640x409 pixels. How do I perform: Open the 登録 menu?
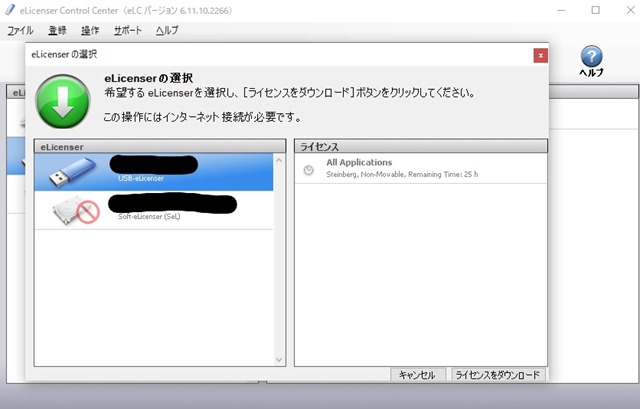(57, 31)
